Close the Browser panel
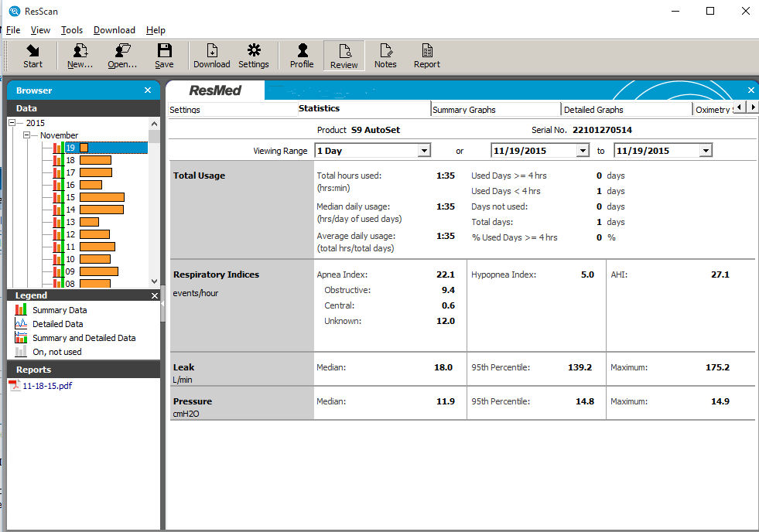759x532 pixels. click(x=148, y=90)
